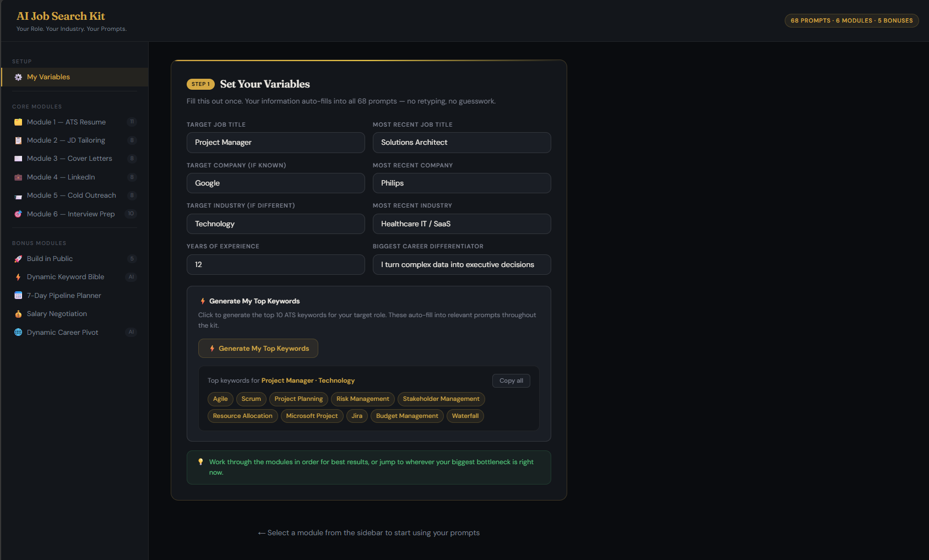Screen dimensions: 929x560
Task: Click the lightning icon in the keywords section heading
Action: 203,301
